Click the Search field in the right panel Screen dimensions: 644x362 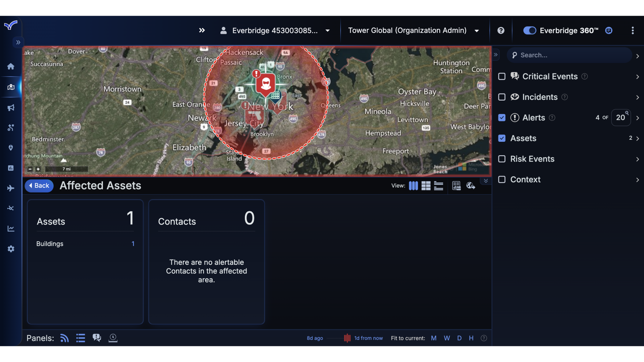pyautogui.click(x=570, y=55)
